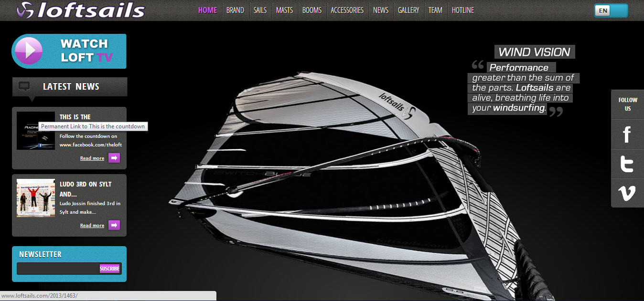Open the HOTLINE menu item
Viewport: 644px width, 301px height.
coord(463,10)
